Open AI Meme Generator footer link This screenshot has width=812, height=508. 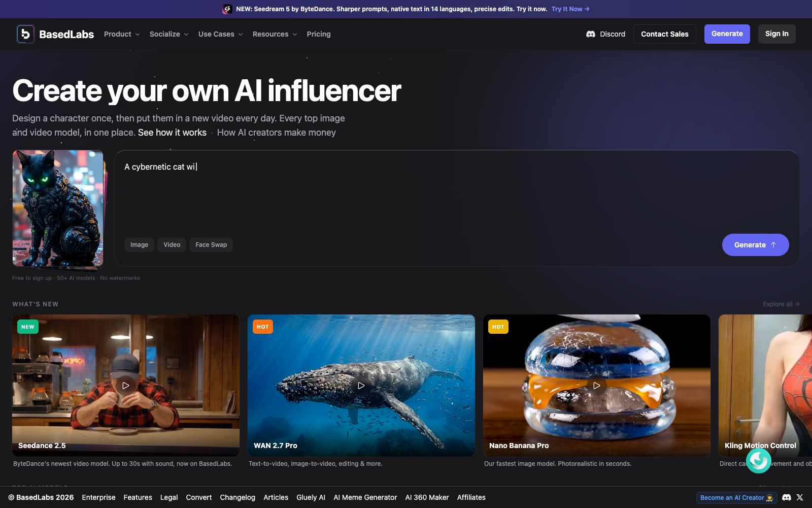tap(365, 497)
